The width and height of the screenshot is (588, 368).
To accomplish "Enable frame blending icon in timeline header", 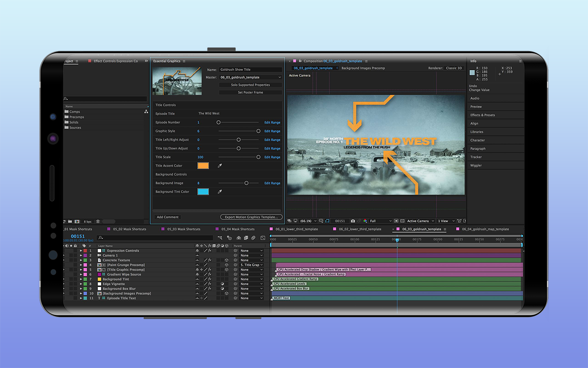I will pos(246,238).
